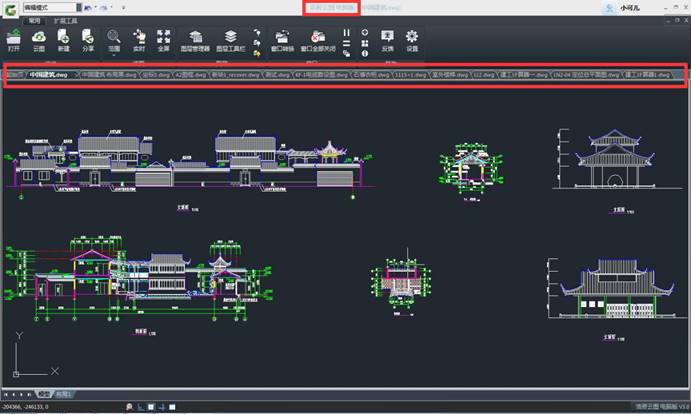Click the 窗口转换 window switch button
Viewport: 691px width, 414px height.
pos(282,39)
